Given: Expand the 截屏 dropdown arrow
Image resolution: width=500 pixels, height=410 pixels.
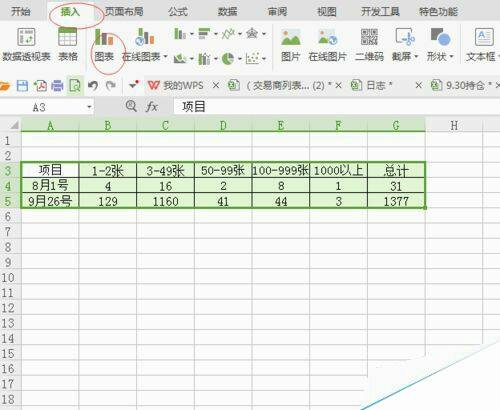Looking at the screenshot, I should click(416, 57).
